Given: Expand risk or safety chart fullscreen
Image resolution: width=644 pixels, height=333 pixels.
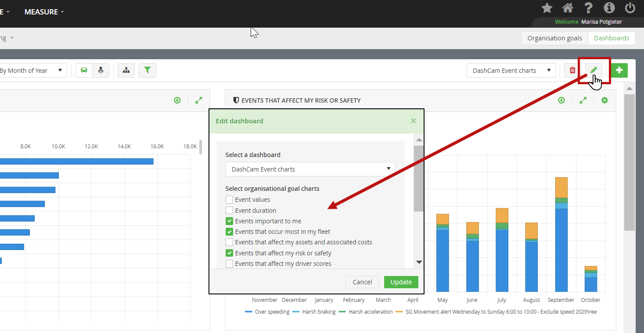Looking at the screenshot, I should pos(583,100).
